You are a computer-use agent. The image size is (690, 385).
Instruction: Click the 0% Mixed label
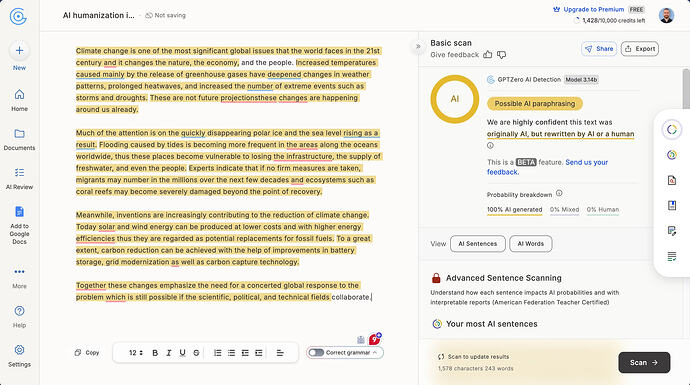564,210
